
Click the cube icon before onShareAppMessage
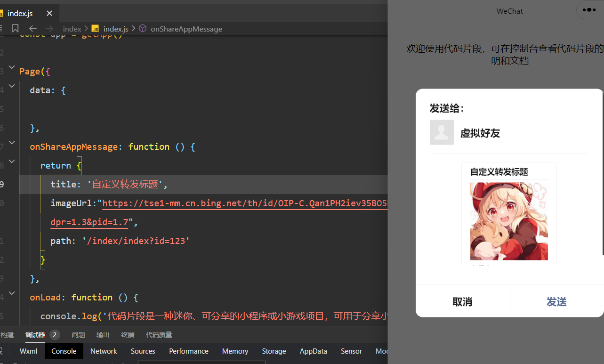pos(143,29)
